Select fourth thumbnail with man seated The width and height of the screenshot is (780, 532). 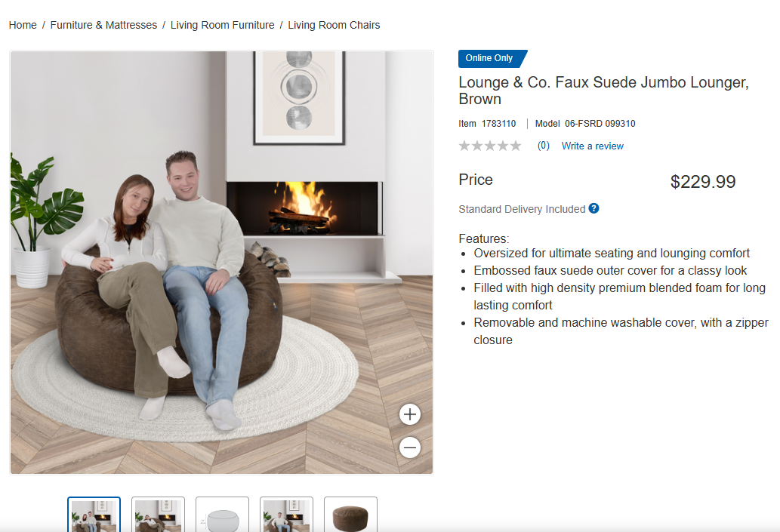point(286,515)
